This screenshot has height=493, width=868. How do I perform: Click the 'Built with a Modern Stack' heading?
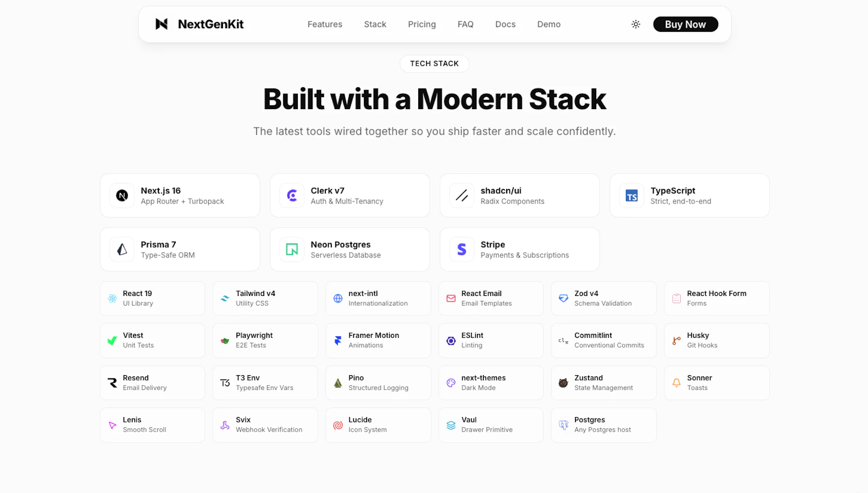click(435, 99)
